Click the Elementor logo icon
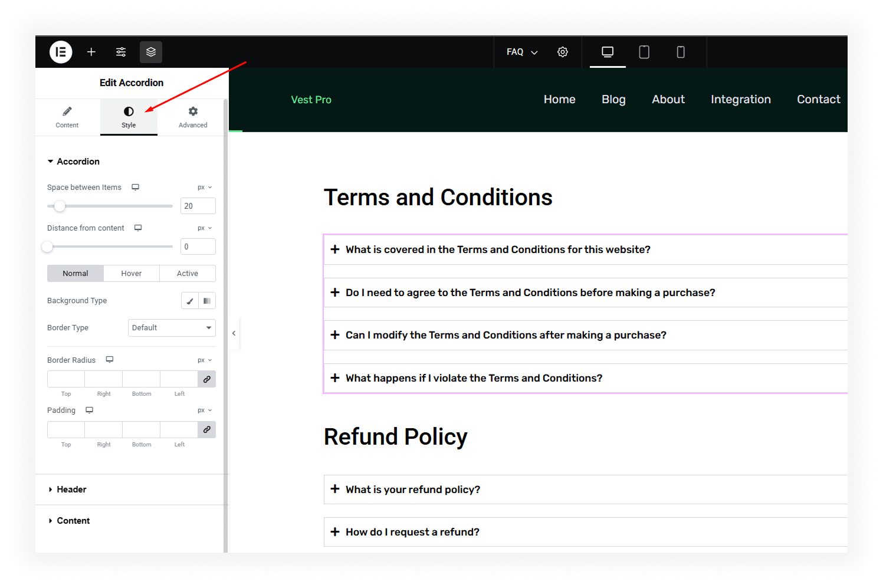 pos(61,52)
